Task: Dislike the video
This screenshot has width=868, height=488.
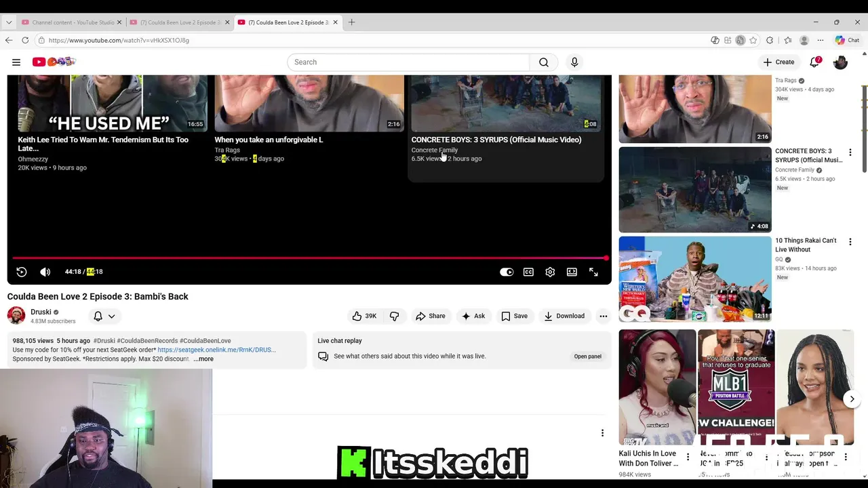Action: 394,316
